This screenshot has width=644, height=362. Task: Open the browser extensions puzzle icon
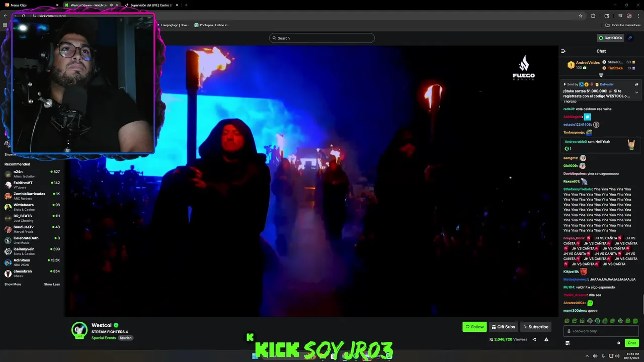[593, 16]
